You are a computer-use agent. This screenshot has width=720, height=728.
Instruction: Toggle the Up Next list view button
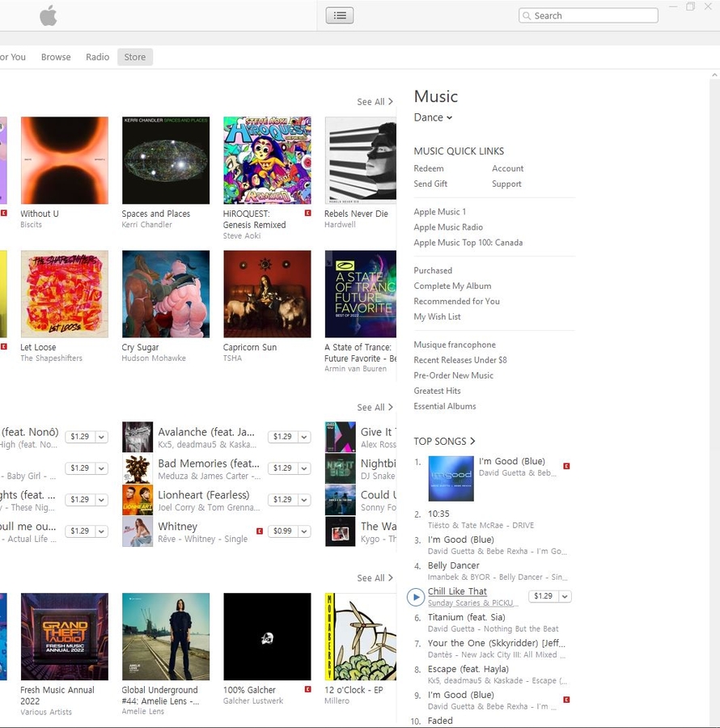(340, 15)
